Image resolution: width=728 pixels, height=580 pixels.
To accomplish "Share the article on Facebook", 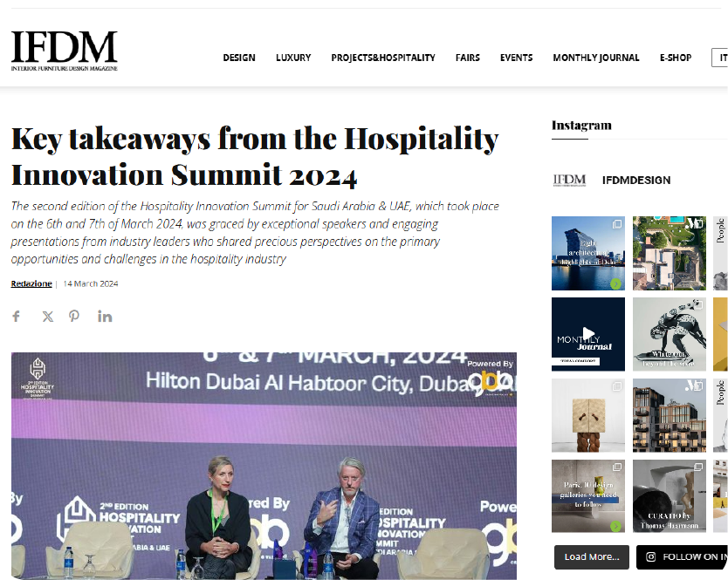I will click(17, 317).
